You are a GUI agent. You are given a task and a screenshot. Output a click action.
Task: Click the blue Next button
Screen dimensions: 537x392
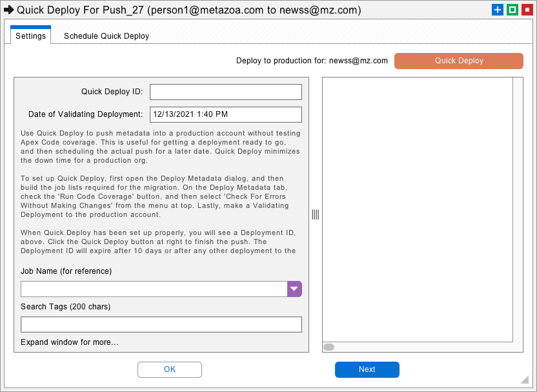(x=367, y=369)
